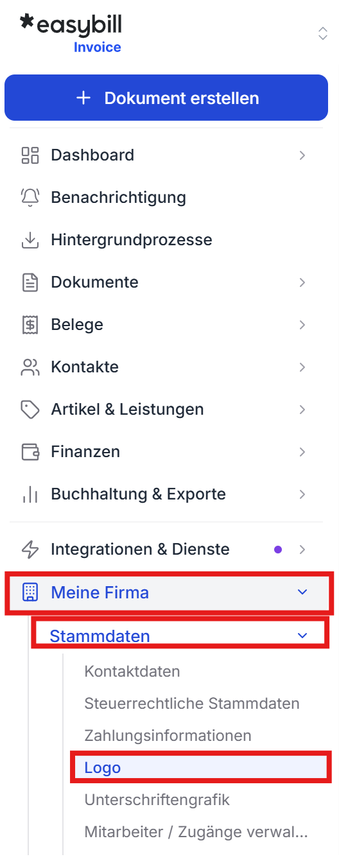Click the Dashboard grid icon

(x=30, y=155)
